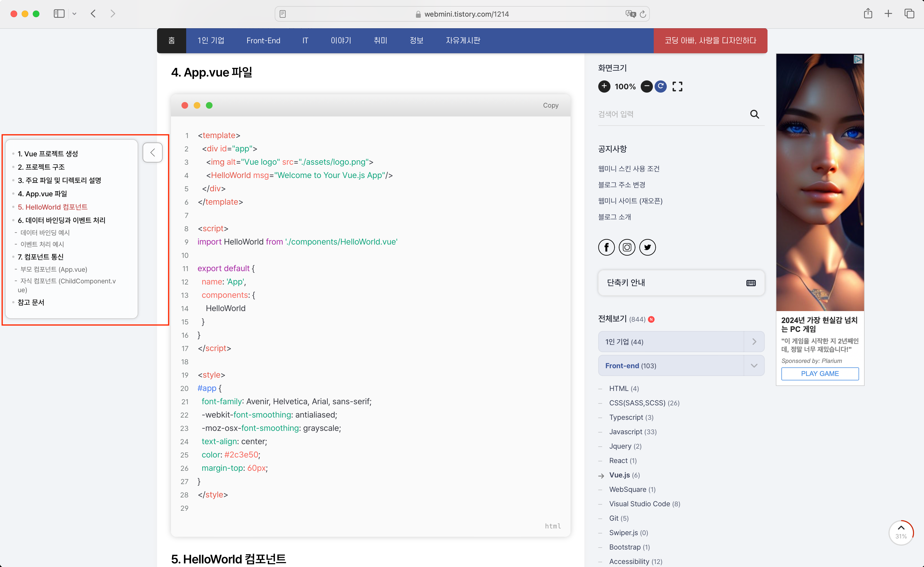The height and width of the screenshot is (567, 924).
Task: Reset screen size with the blue refresh icon
Action: coord(661,87)
